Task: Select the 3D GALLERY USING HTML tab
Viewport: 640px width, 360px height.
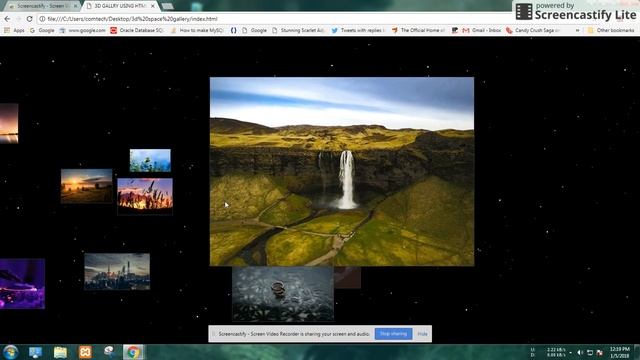Action: pos(120,6)
